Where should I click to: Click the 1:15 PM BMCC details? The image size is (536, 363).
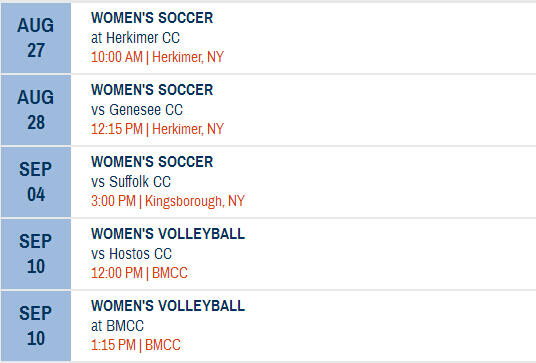coord(136,345)
